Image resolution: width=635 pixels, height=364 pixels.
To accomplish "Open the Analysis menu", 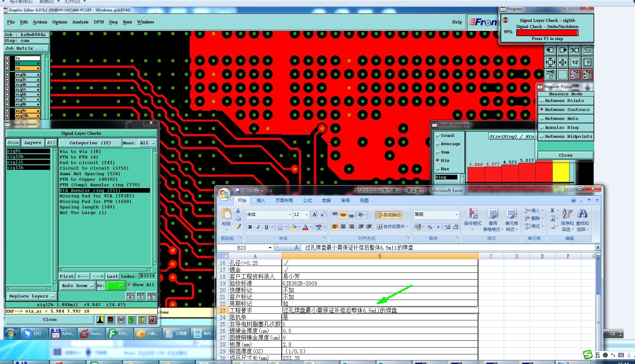I will pos(80,22).
